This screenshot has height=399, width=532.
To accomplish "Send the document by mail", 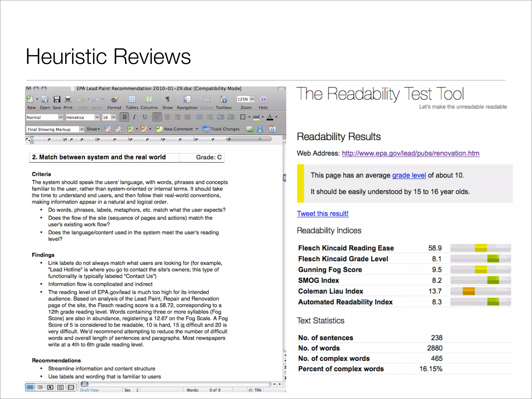I will pyautogui.click(x=250, y=129).
